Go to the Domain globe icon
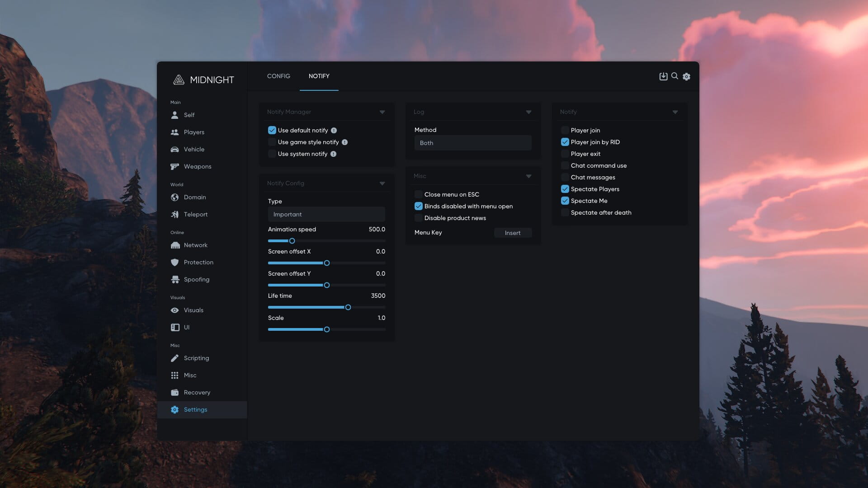The height and width of the screenshot is (488, 868). [x=175, y=197]
